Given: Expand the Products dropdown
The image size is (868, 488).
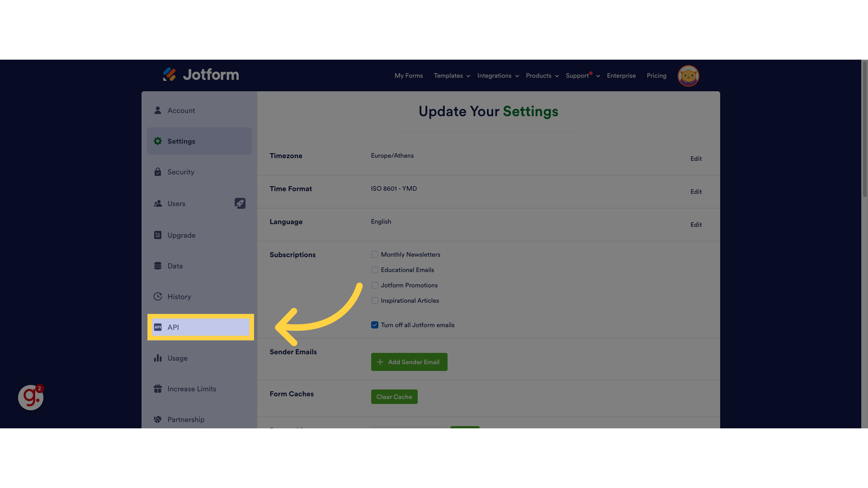Looking at the screenshot, I should click(541, 75).
